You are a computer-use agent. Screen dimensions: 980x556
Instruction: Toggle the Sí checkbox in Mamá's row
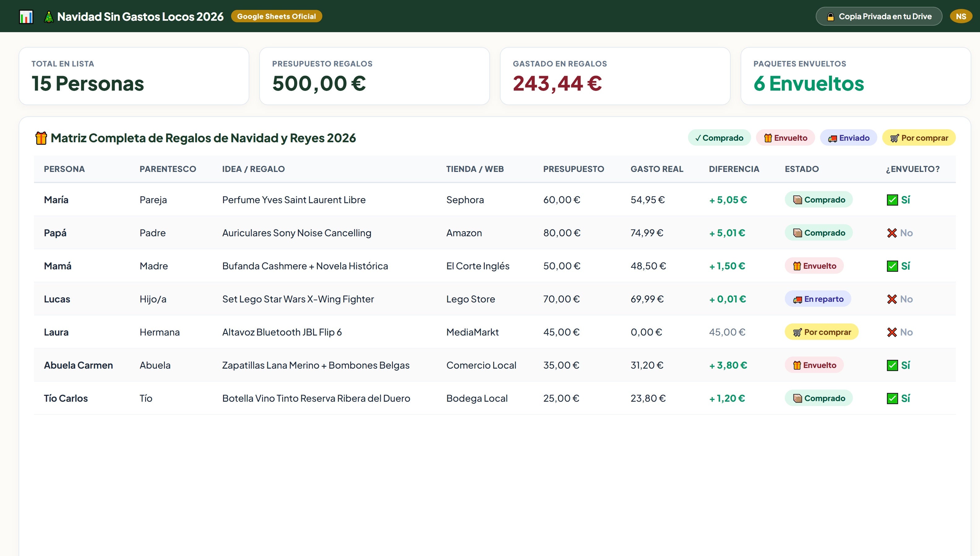(x=892, y=266)
